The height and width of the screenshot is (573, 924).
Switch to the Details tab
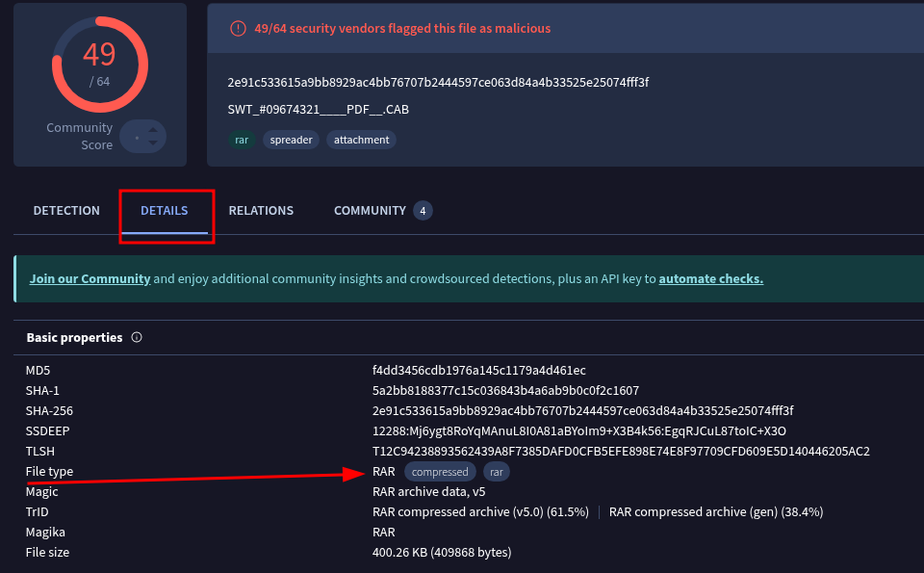tap(165, 211)
